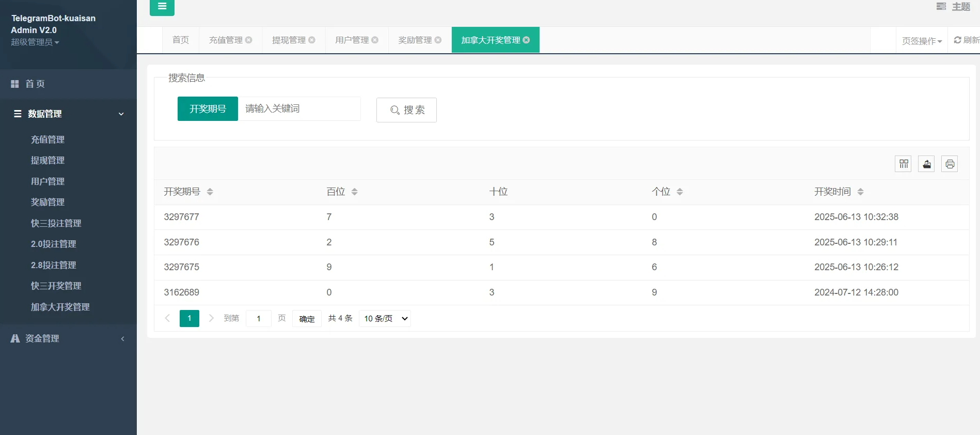Open the 超级管理员 user dropdown
This screenshot has width=980, height=435.
click(35, 42)
